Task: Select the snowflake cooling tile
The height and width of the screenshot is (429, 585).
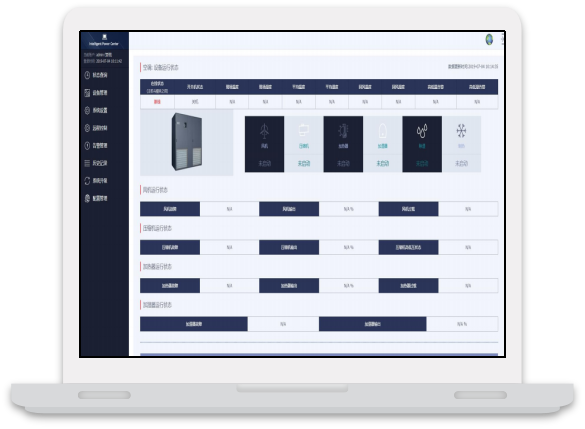Action: [462, 144]
